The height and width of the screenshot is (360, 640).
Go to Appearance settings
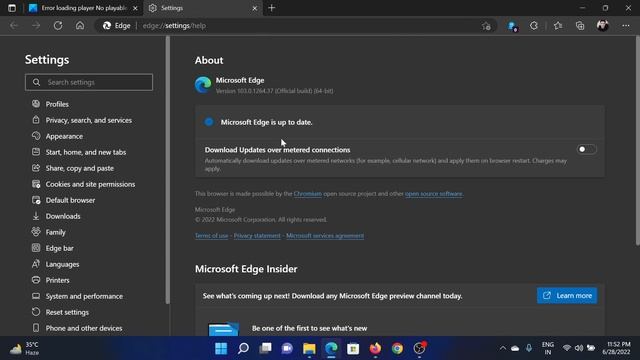click(64, 136)
